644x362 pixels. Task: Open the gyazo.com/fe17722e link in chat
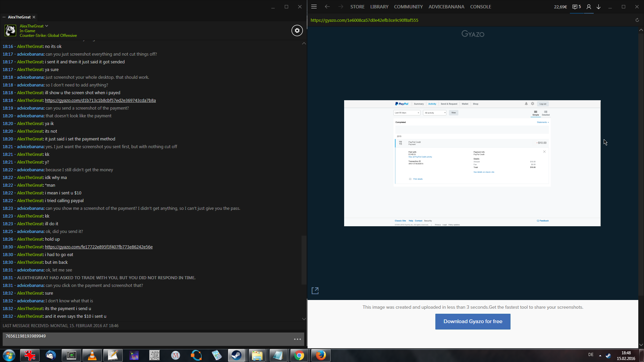pos(99,247)
